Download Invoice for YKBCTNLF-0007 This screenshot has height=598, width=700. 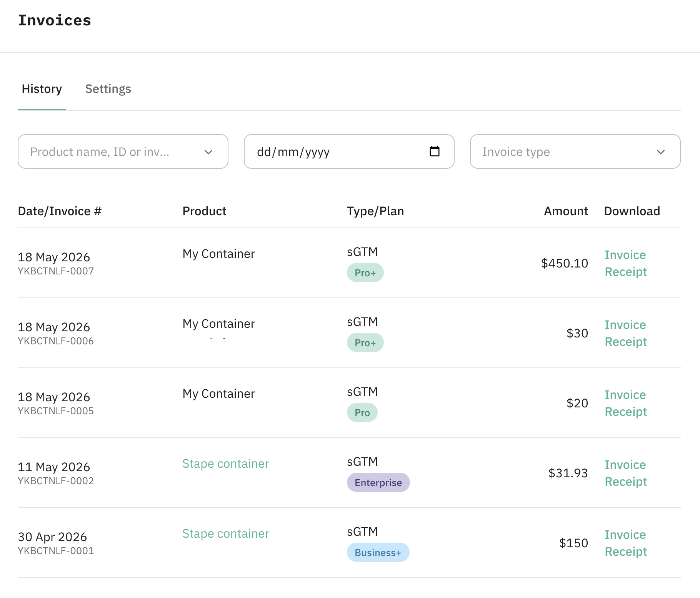tap(625, 255)
